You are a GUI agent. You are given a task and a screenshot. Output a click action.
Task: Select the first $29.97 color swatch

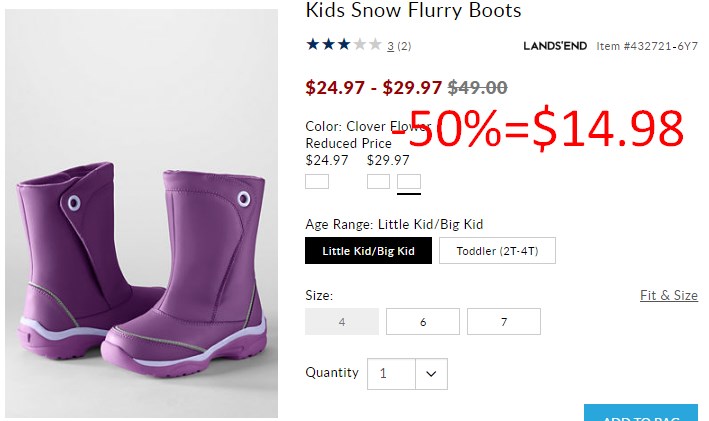tap(378, 182)
